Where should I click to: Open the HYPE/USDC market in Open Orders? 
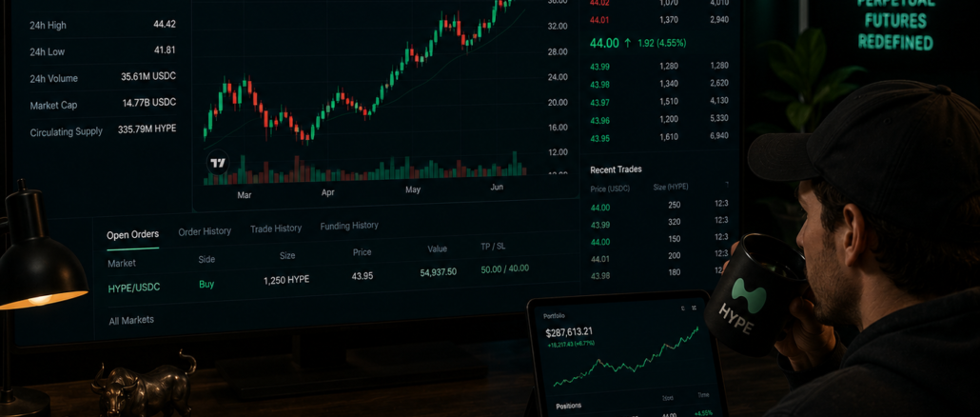coord(134,288)
